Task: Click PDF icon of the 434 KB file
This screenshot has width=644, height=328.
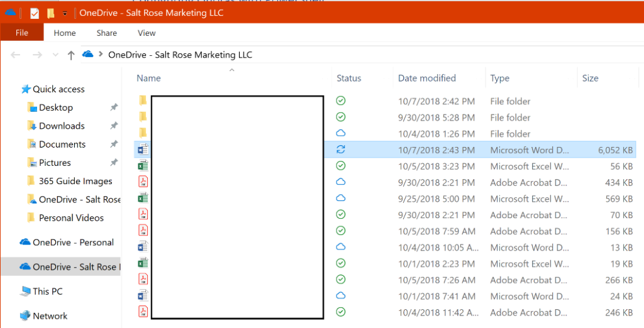Action: coord(143,182)
